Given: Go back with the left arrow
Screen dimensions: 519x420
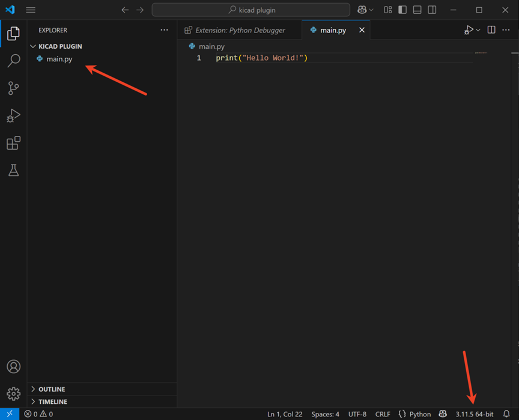Looking at the screenshot, I should [x=125, y=10].
